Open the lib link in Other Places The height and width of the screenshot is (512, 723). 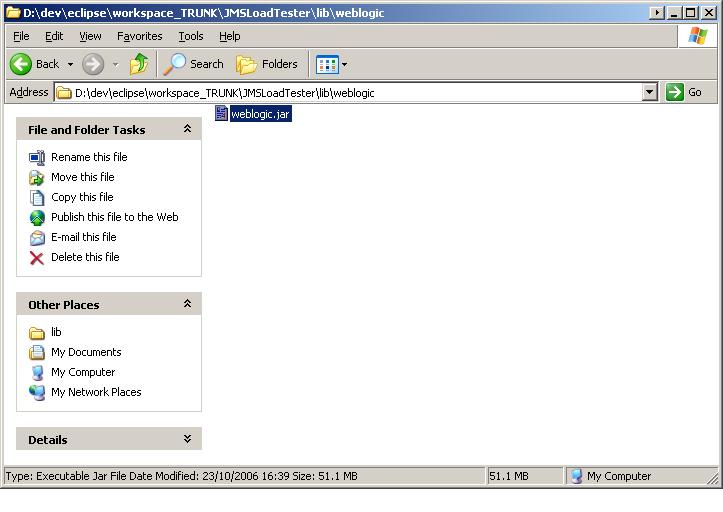click(x=56, y=332)
